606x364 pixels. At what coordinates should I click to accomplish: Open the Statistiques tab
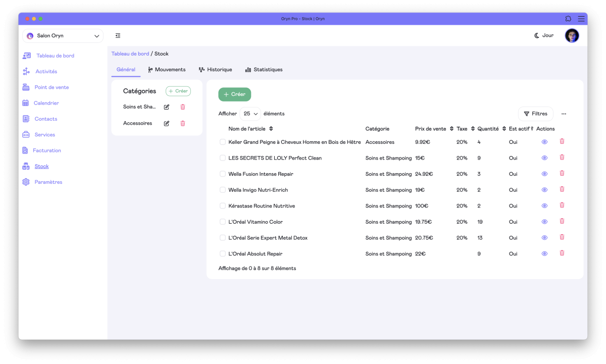[x=264, y=70]
